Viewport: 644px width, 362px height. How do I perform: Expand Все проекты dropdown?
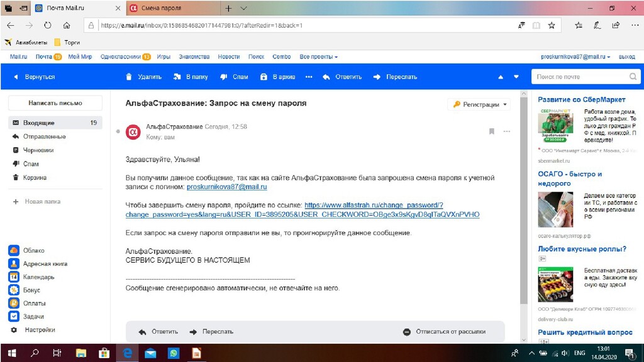[318, 57]
